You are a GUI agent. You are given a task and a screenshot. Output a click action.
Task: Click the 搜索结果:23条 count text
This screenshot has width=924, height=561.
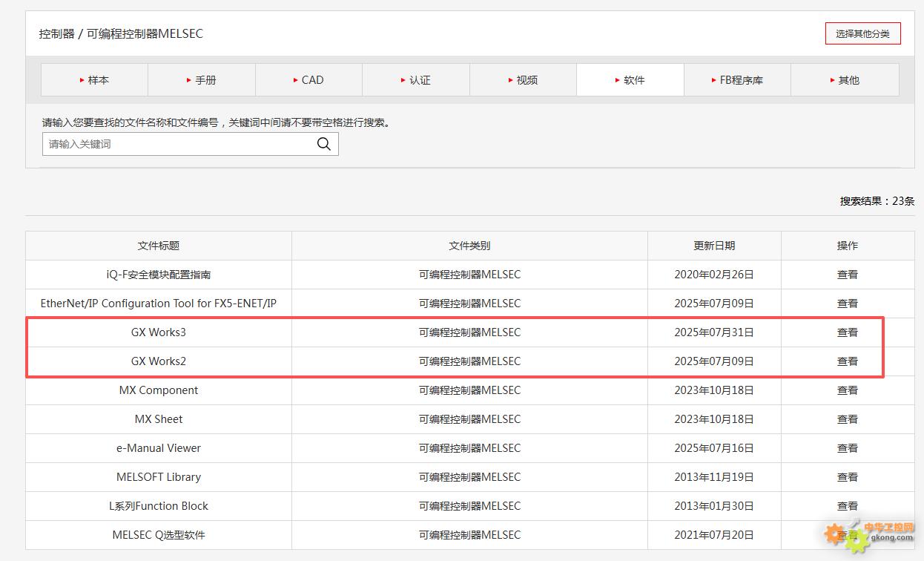(x=877, y=201)
